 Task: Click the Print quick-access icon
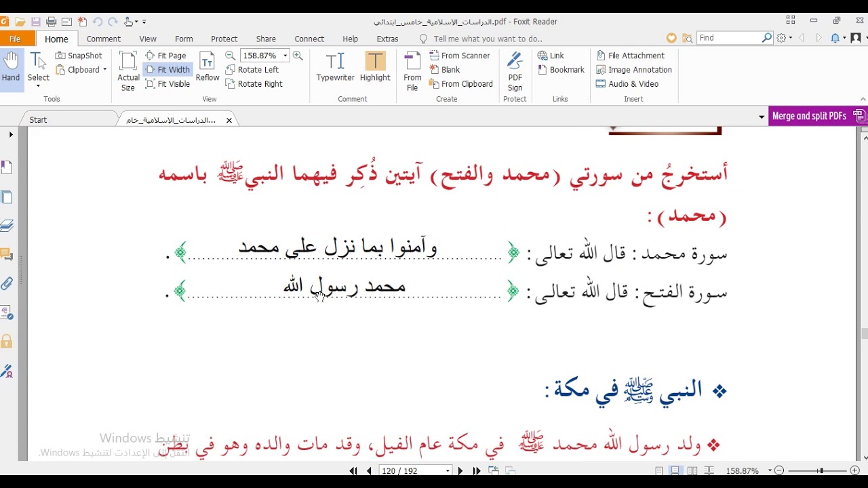pyautogui.click(x=52, y=22)
